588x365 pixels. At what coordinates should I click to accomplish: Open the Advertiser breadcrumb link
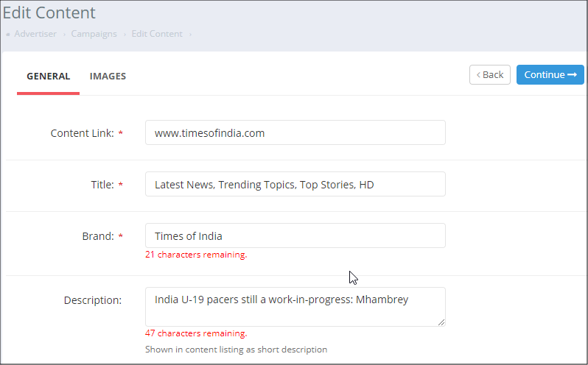35,34
